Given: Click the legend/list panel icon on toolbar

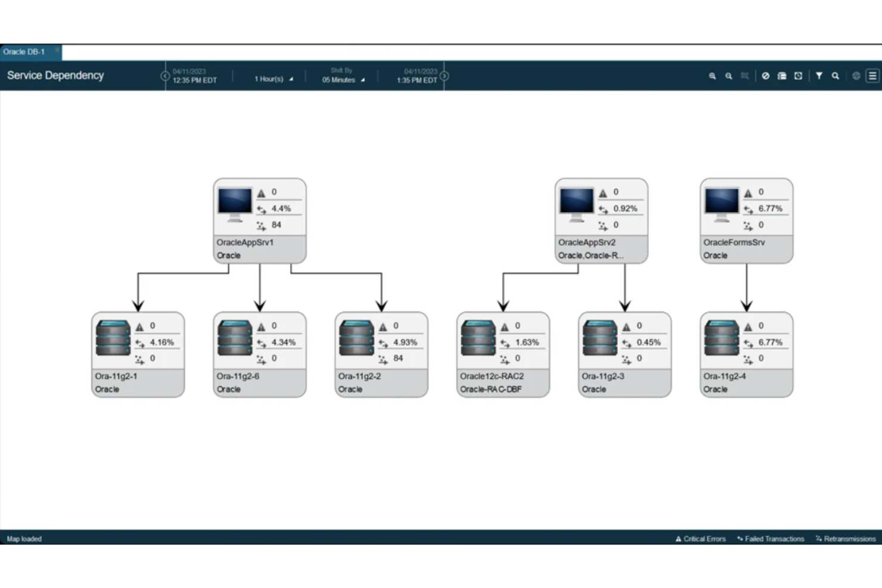Looking at the screenshot, I should 782,76.
